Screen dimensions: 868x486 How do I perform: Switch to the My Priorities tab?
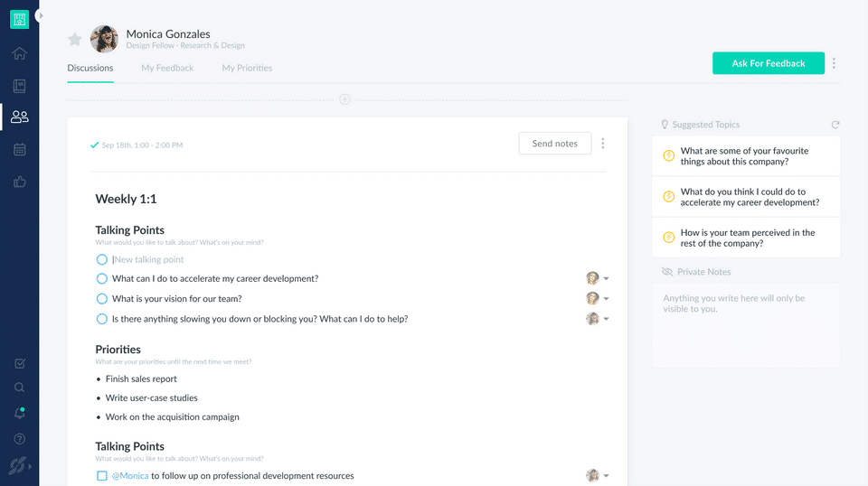coord(247,68)
